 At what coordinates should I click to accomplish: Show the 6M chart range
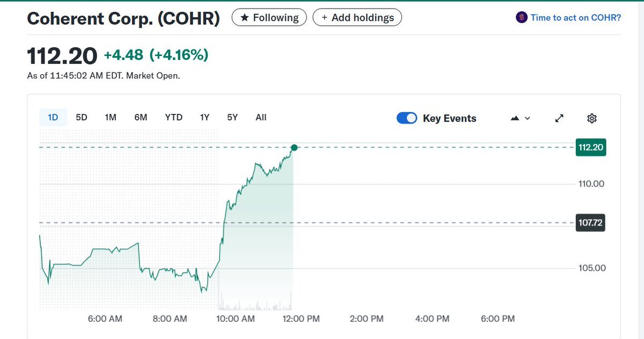click(141, 117)
